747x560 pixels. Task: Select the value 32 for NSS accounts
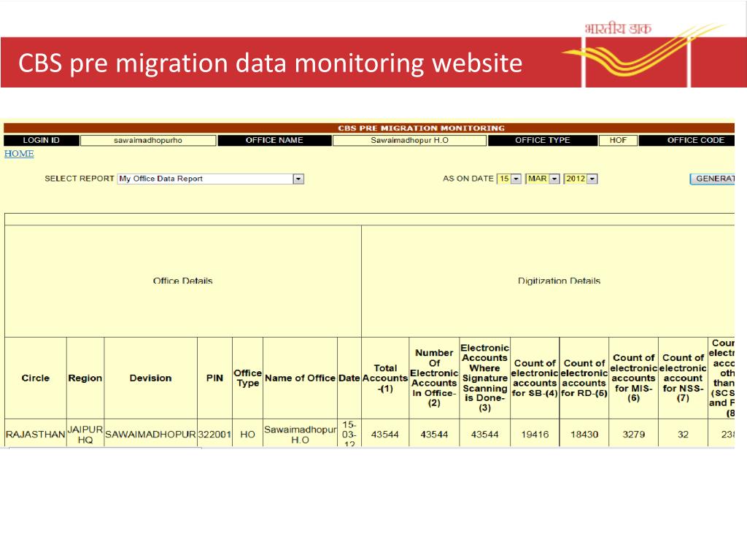(683, 435)
